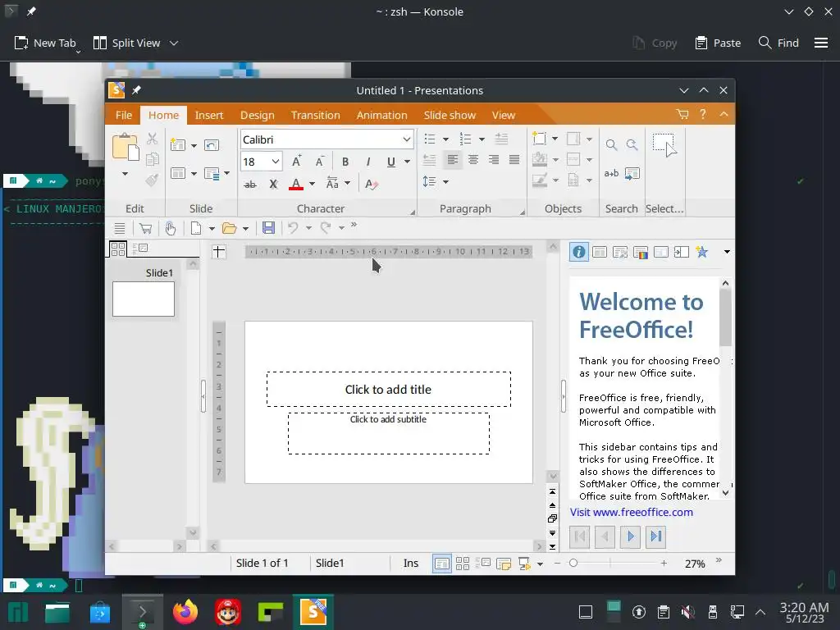Image resolution: width=840 pixels, height=630 pixels.
Task: Toggle Underline formatting
Action: tap(391, 162)
